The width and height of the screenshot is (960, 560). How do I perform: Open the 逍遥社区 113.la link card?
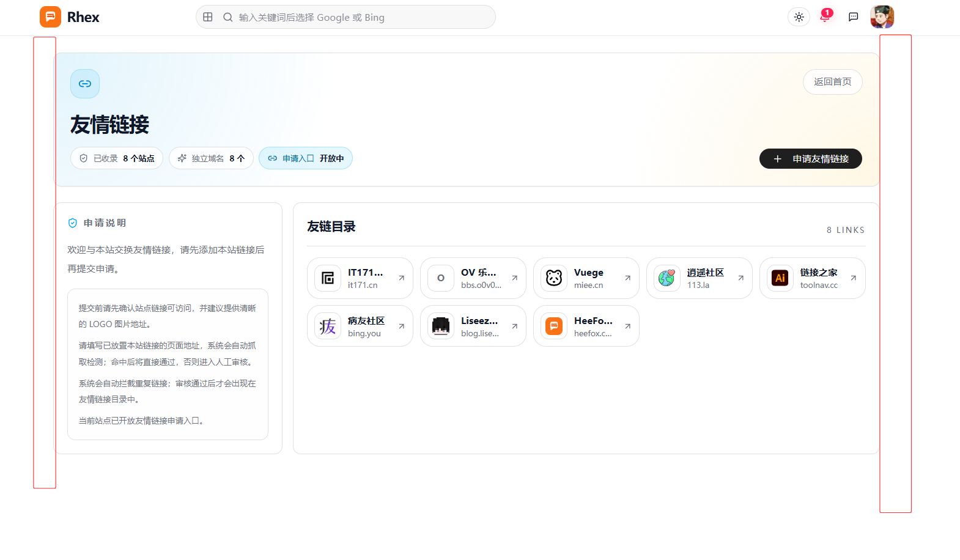700,278
